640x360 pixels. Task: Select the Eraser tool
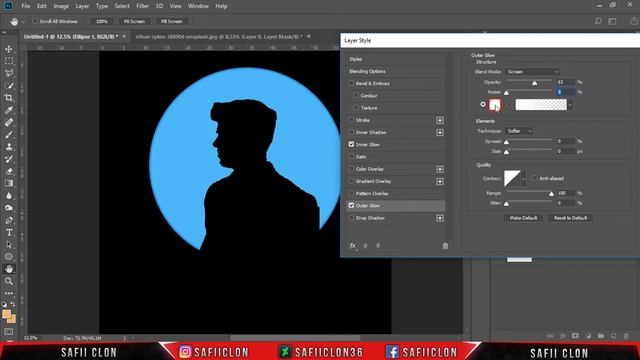coord(9,171)
